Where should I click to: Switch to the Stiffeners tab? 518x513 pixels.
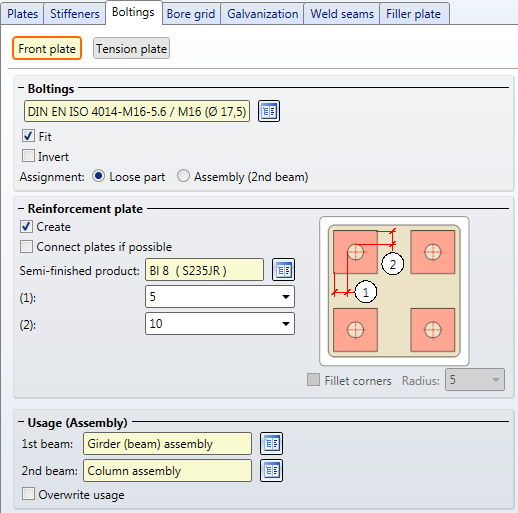pyautogui.click(x=75, y=14)
